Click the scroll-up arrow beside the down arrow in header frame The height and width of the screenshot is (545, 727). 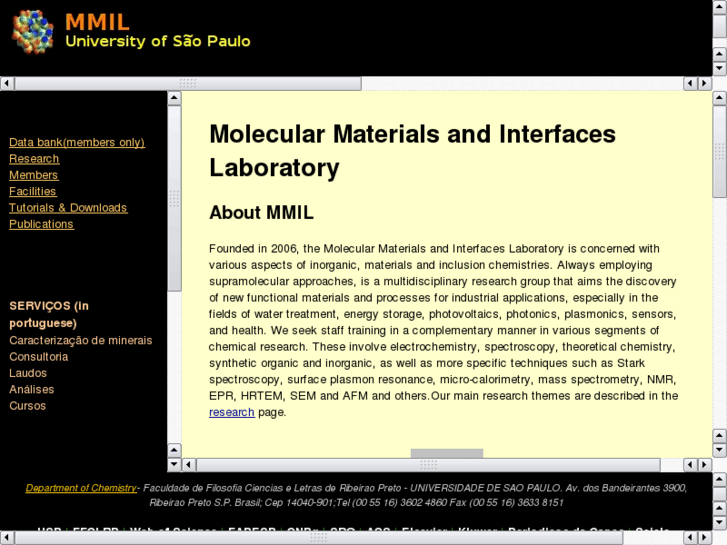720,54
